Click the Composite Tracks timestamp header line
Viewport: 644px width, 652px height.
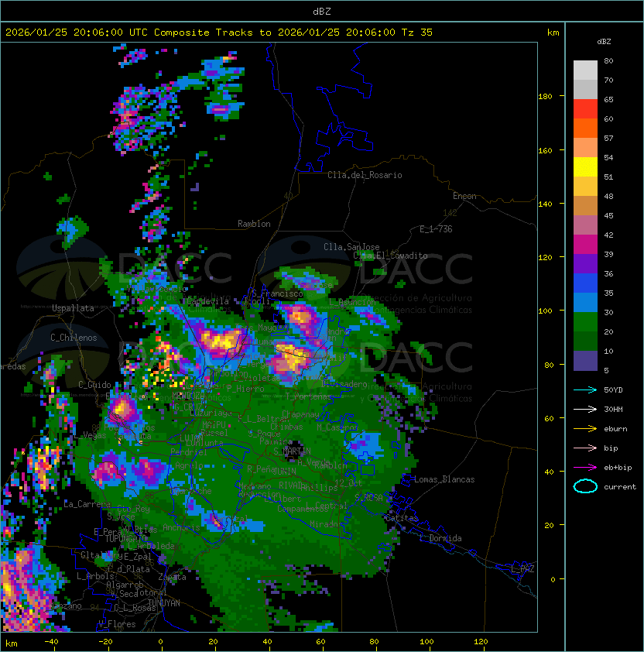[219, 33]
